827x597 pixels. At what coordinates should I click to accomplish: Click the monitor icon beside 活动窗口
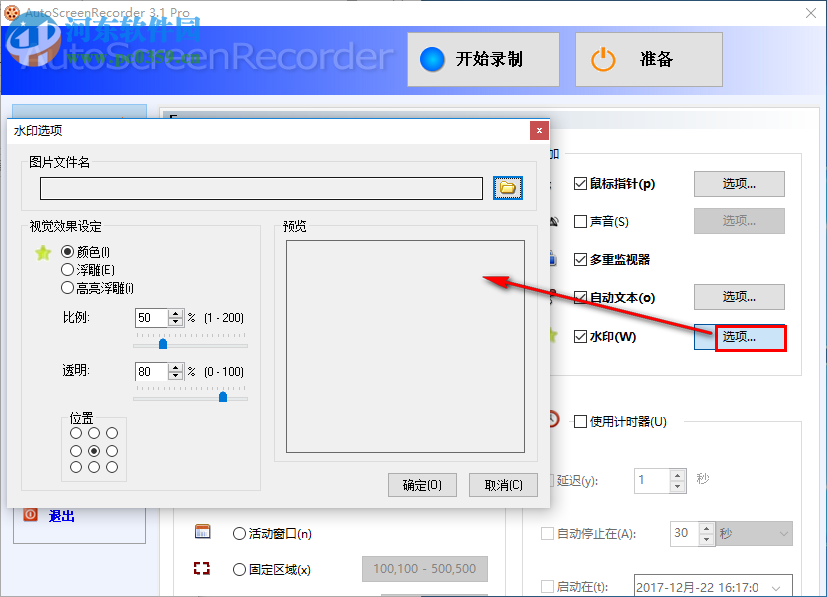point(204,533)
